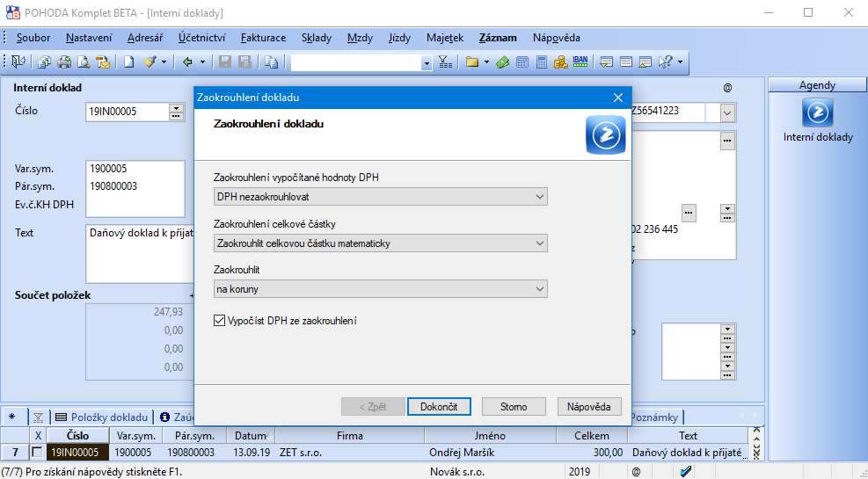Open the IBAN tool icon
The image size is (868, 479).
point(580,62)
